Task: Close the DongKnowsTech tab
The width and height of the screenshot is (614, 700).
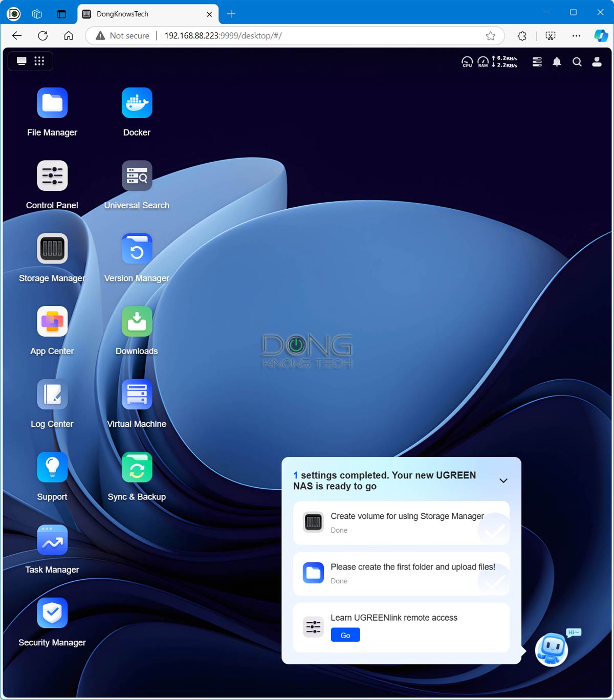Action: point(209,14)
